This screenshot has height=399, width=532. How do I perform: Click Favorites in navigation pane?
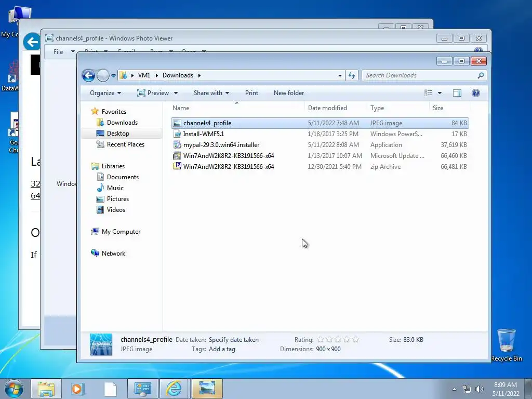[114, 112]
